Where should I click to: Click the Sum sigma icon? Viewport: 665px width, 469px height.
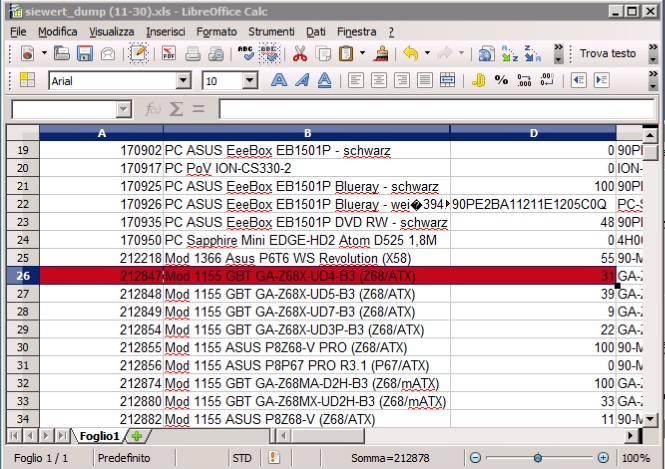coord(176,109)
